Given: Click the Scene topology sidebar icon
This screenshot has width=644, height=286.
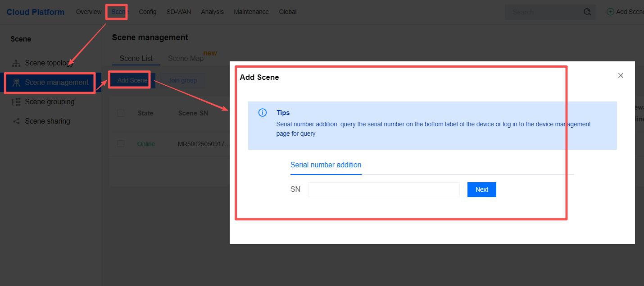Looking at the screenshot, I should 16,63.
